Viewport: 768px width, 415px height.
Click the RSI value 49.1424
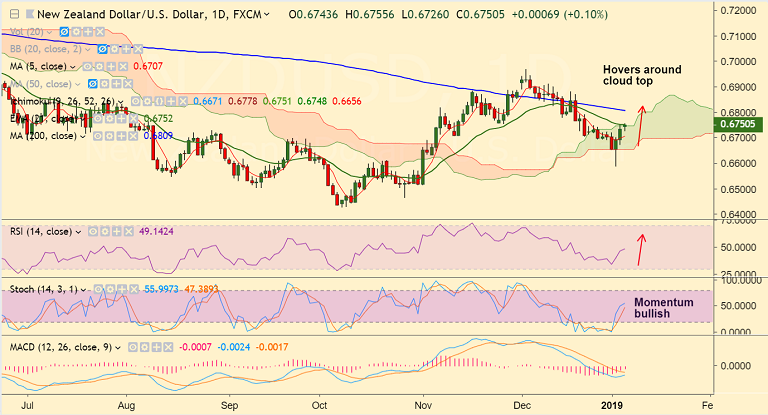coord(156,231)
